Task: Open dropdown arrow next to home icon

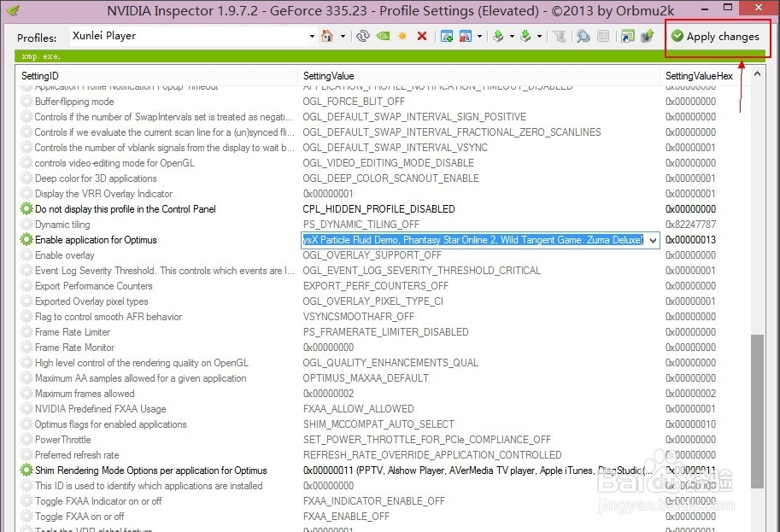Action: pyautogui.click(x=343, y=37)
